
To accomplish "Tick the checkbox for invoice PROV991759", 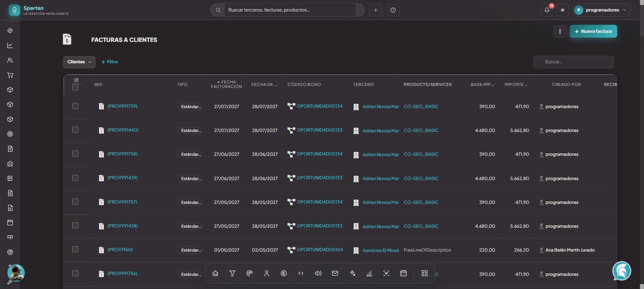I will coord(75,106).
